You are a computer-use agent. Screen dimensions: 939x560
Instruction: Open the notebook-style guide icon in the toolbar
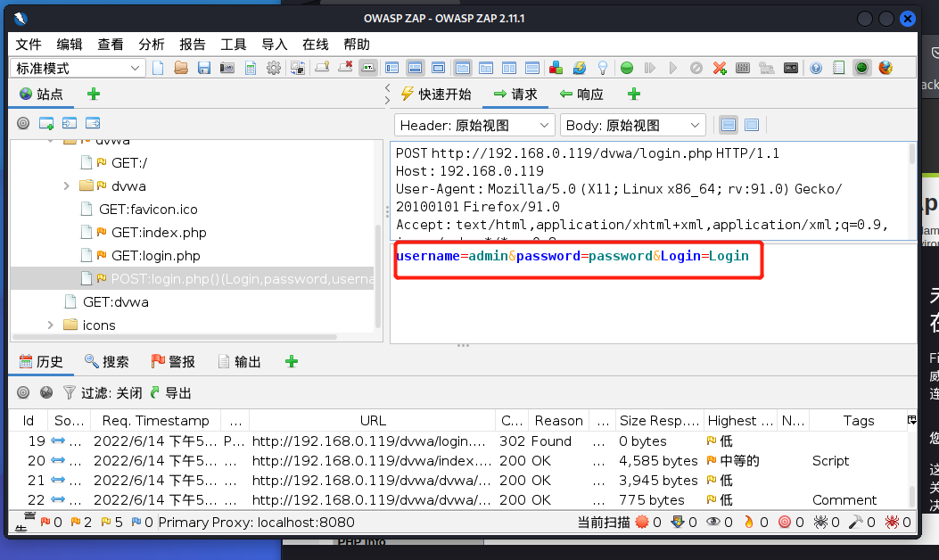click(839, 69)
